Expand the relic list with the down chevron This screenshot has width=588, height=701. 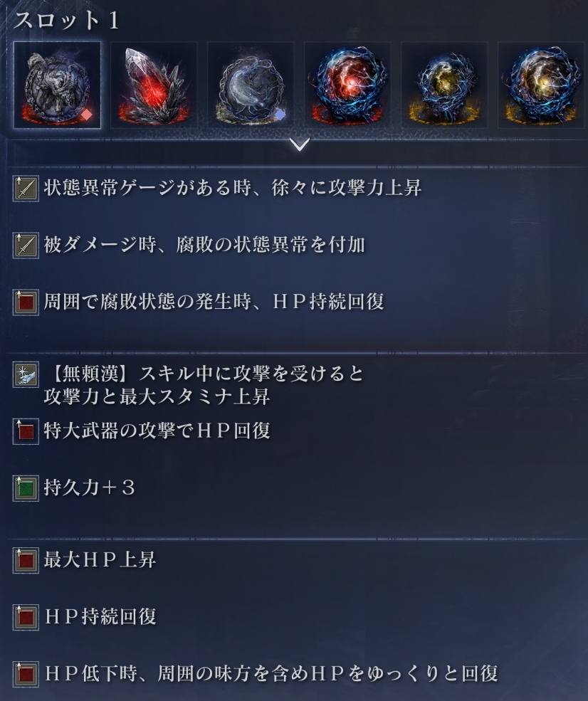click(300, 144)
